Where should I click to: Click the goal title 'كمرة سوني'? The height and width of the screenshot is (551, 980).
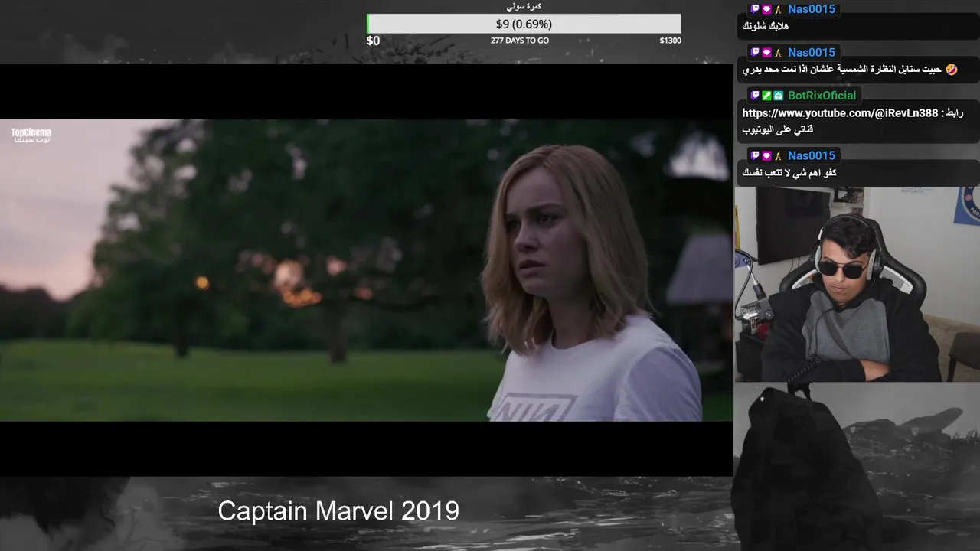click(x=524, y=7)
